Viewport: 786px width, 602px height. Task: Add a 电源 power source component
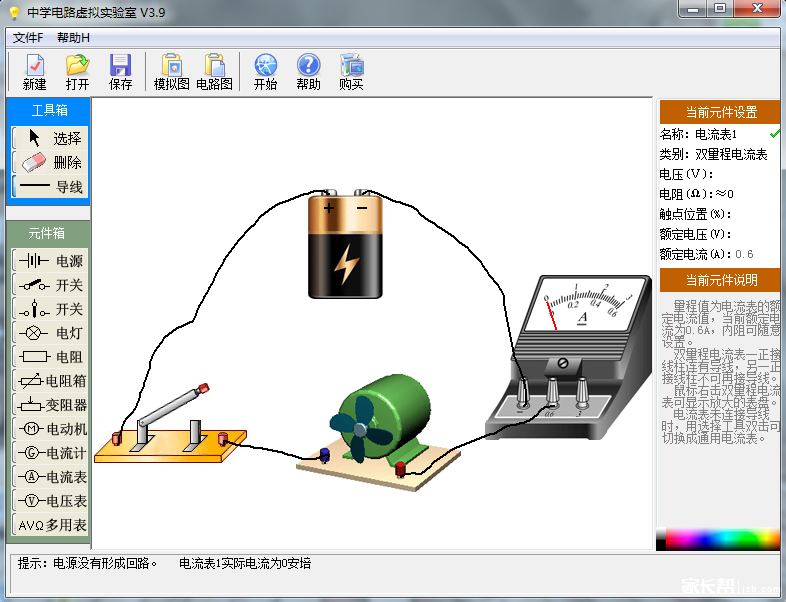(50, 261)
